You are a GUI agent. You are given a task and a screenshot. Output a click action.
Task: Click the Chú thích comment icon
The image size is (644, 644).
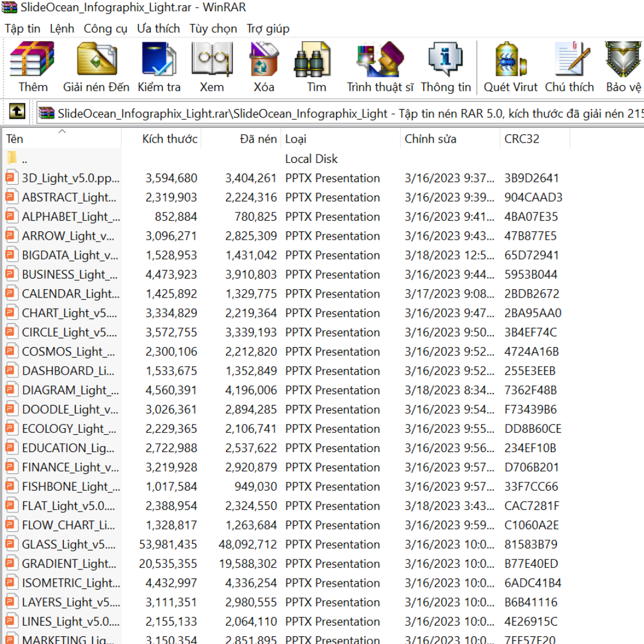(571, 60)
